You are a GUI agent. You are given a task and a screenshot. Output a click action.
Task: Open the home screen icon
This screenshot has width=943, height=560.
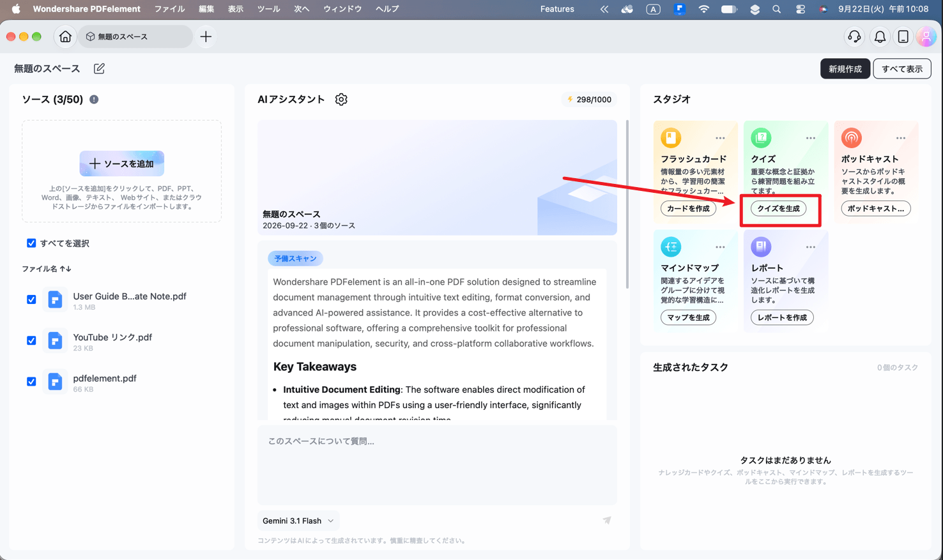coord(65,37)
